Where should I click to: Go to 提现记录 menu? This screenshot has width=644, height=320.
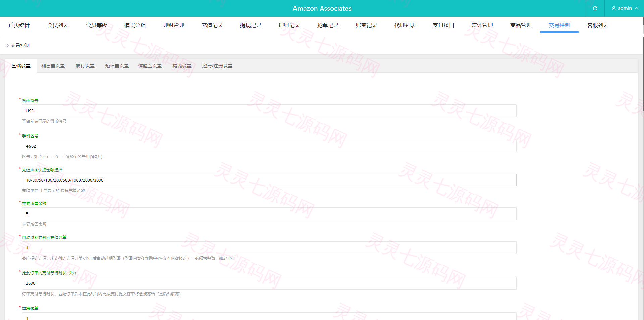251,25
